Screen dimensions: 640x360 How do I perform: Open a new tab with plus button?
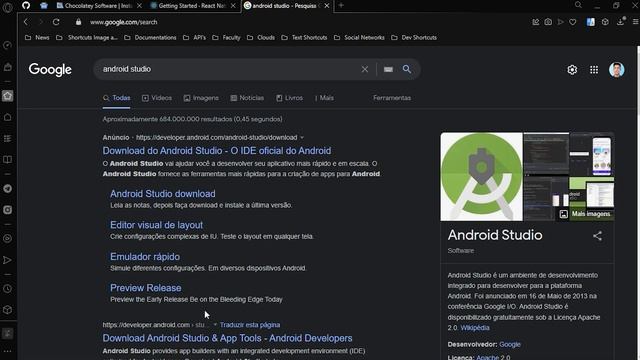pos(341,6)
